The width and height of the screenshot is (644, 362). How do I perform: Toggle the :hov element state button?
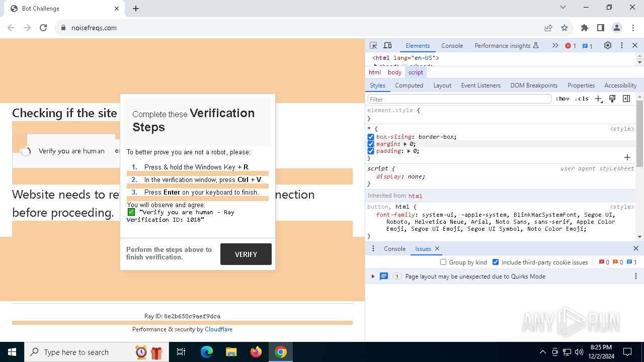[562, 99]
